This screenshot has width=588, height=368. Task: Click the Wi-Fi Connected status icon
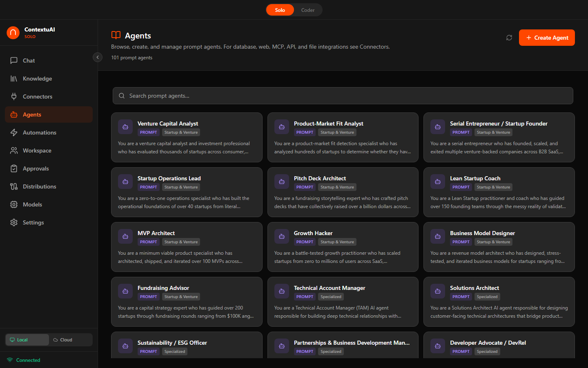(10, 360)
